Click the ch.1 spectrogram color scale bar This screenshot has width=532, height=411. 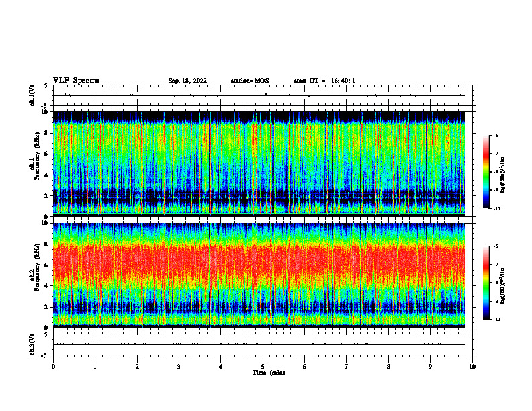click(486, 172)
